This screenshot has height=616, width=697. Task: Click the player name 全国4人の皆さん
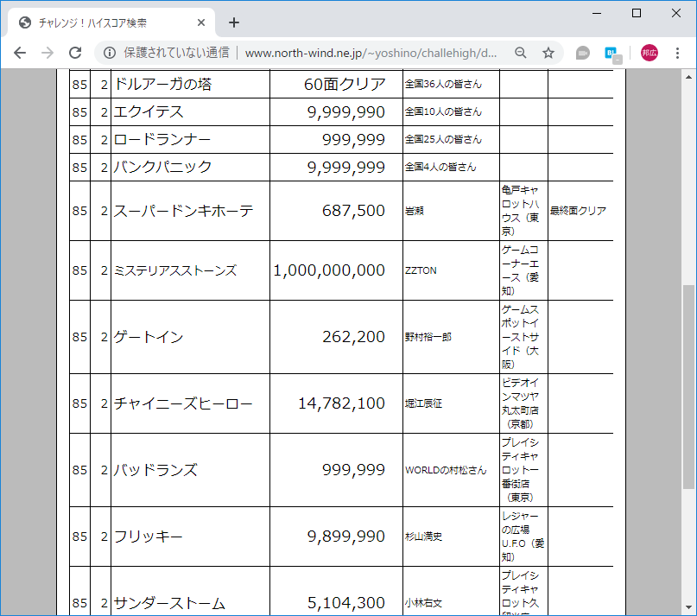440,167
